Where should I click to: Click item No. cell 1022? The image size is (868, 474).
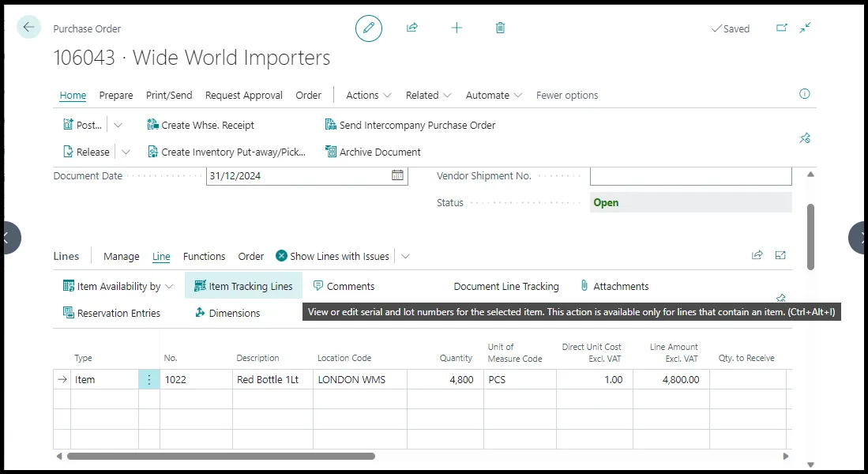pyautogui.click(x=196, y=379)
